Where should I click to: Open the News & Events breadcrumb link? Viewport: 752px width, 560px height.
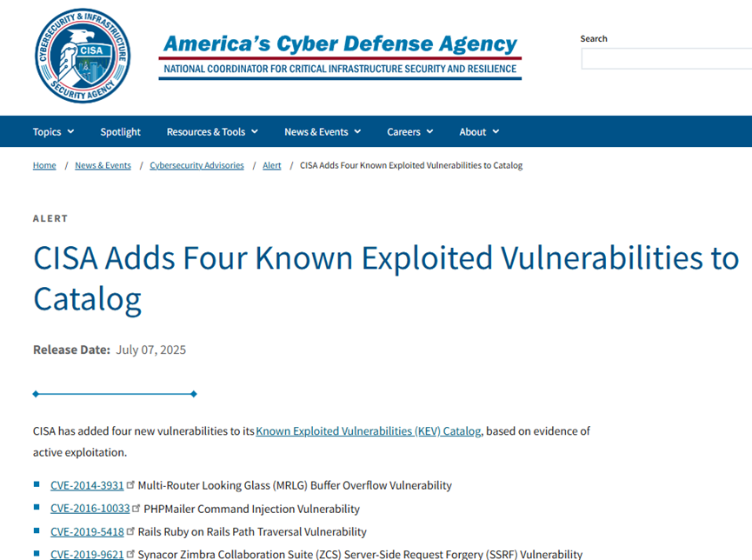[103, 165]
